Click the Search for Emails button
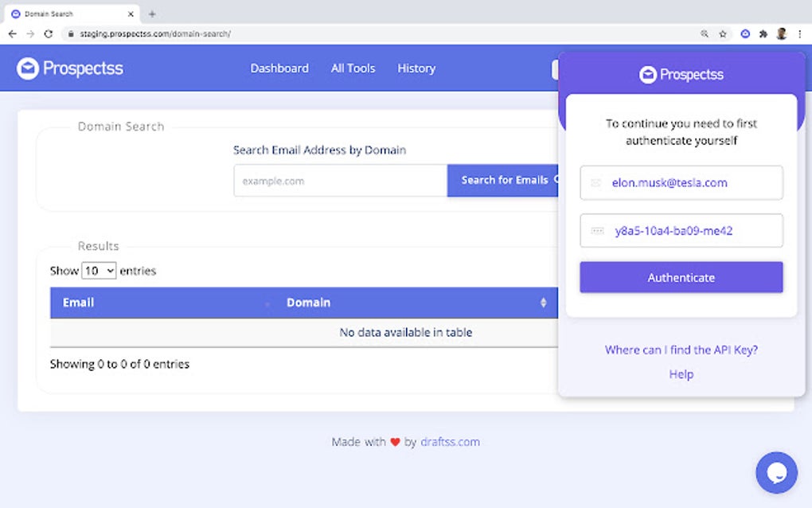812x508 pixels. [x=502, y=181]
